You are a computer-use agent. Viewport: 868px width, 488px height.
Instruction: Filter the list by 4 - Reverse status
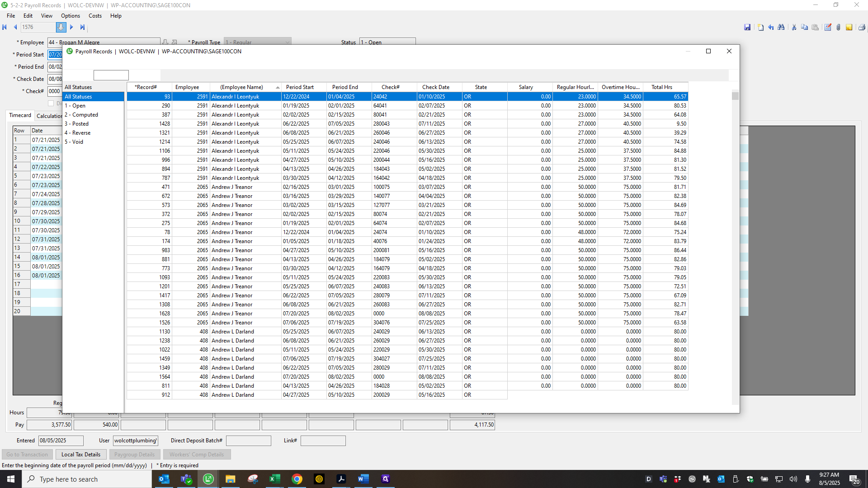point(93,133)
